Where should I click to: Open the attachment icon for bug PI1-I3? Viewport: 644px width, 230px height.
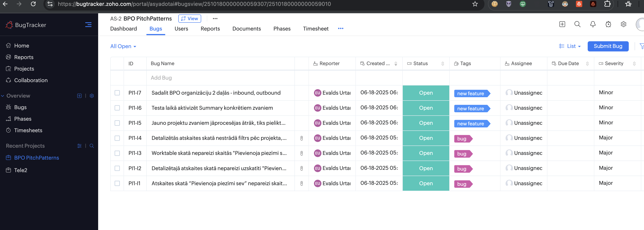coord(301,153)
